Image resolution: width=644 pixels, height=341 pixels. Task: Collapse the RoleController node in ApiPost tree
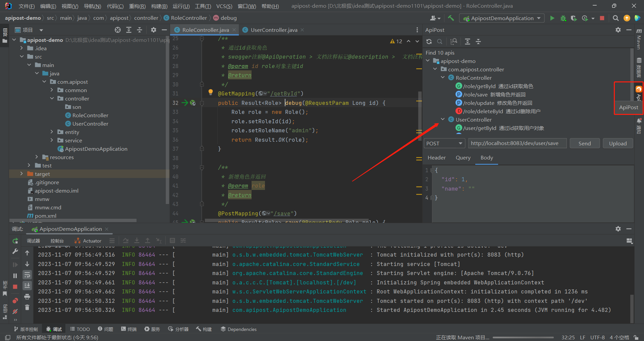pyautogui.click(x=443, y=77)
